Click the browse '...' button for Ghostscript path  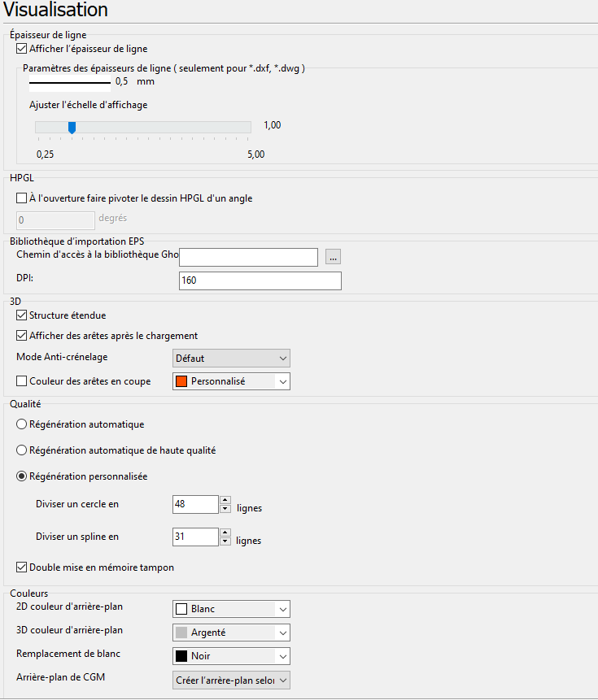[x=333, y=257]
